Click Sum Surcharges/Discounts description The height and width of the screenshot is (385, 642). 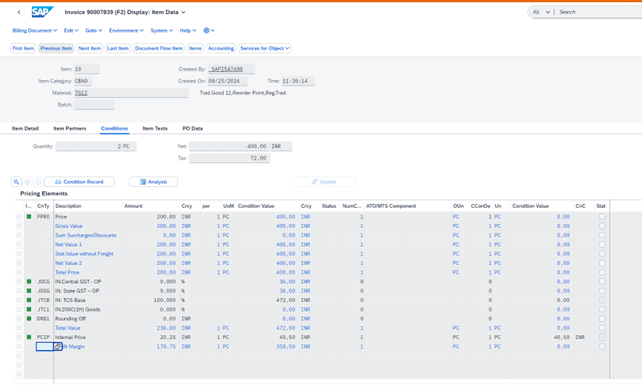point(86,235)
